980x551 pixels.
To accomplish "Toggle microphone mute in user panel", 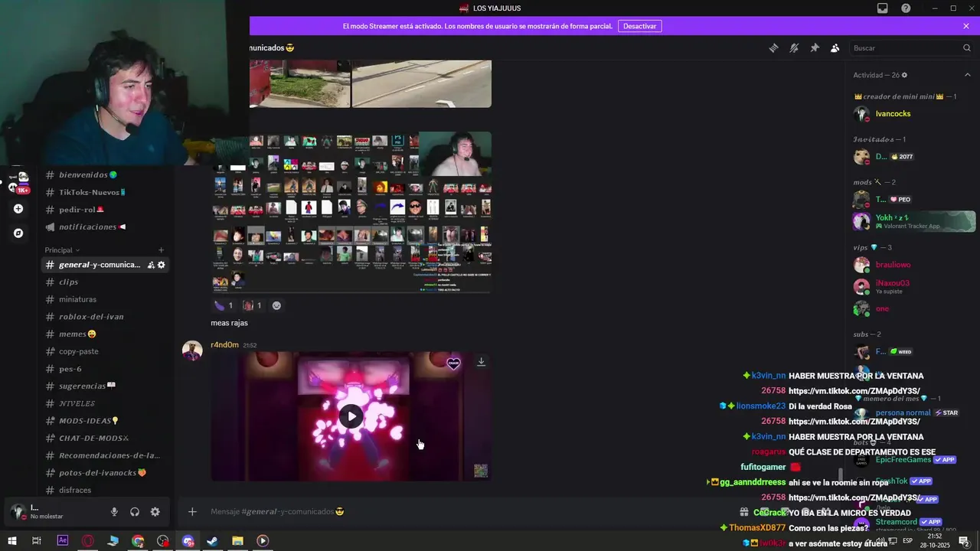I will point(114,512).
